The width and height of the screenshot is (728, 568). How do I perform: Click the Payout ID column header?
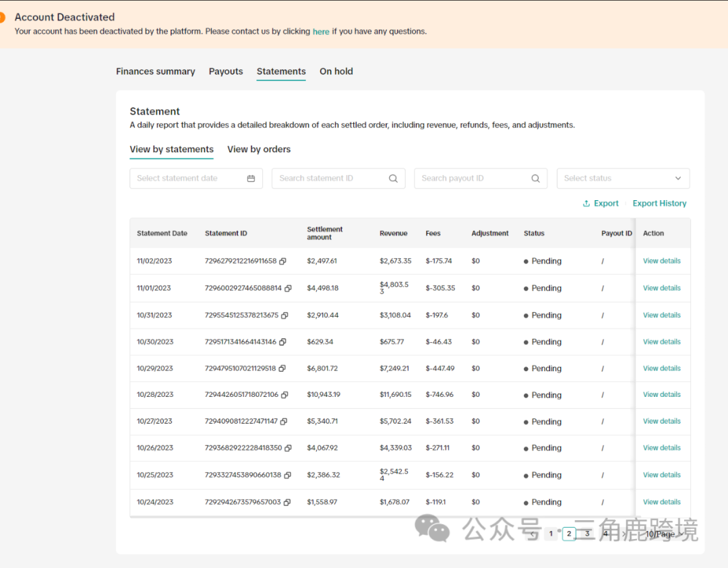tap(617, 233)
